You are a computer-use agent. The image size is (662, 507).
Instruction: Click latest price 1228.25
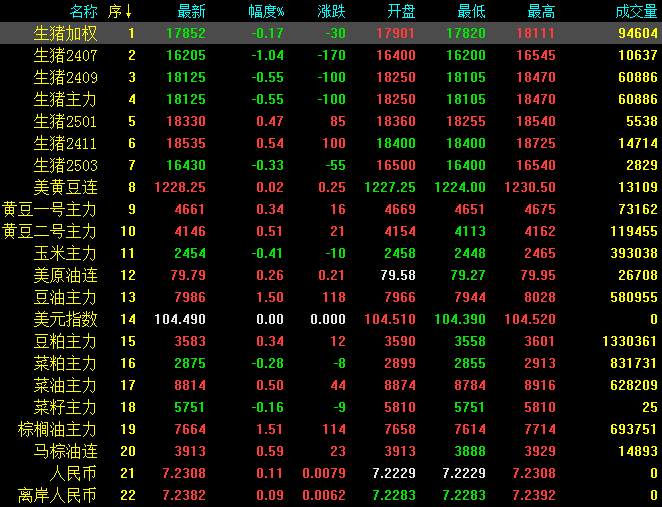pos(180,187)
